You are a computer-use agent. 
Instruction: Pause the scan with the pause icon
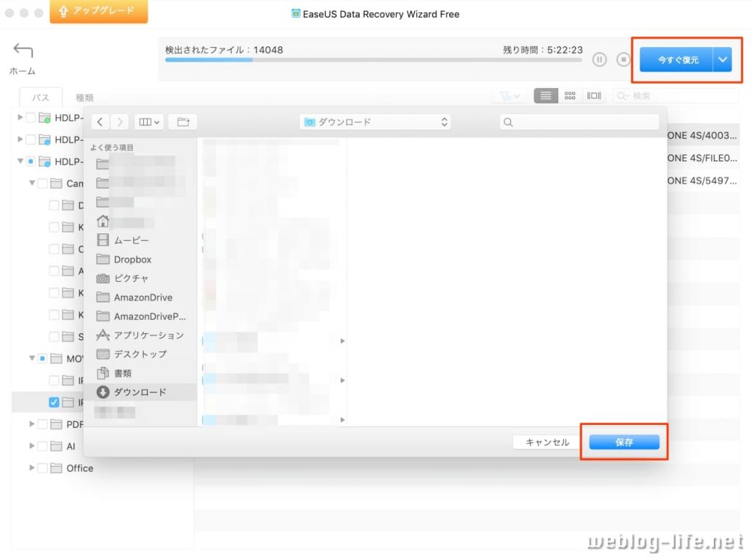(599, 59)
